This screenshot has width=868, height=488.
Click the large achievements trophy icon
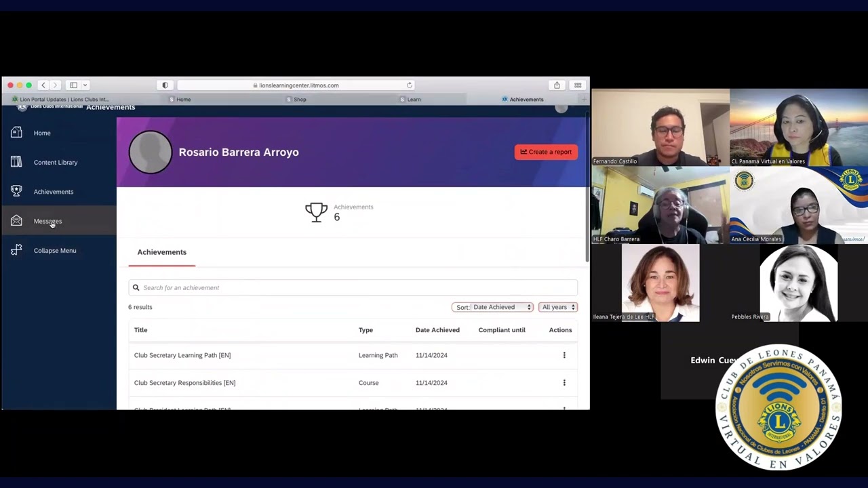(x=316, y=212)
